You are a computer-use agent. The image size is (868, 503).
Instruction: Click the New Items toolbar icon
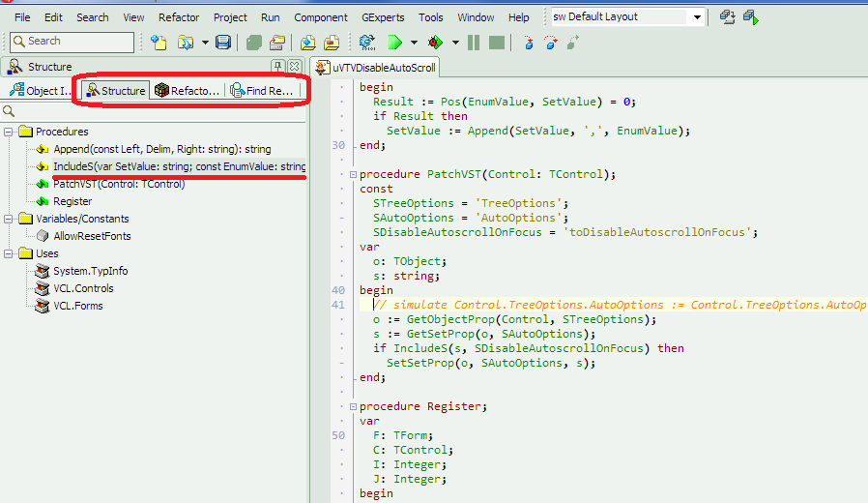[159, 43]
